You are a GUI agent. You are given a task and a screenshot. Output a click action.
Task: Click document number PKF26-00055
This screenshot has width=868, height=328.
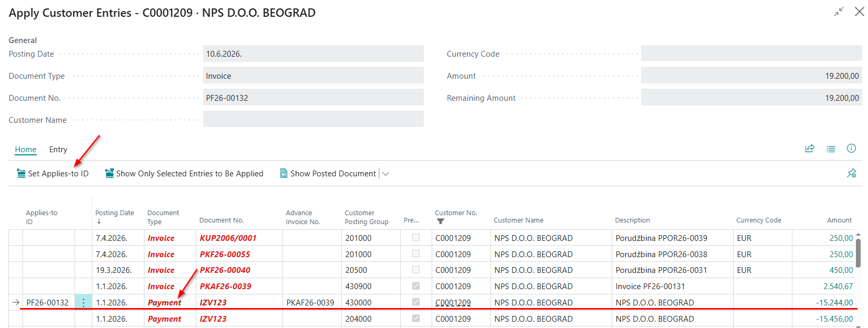pos(225,254)
